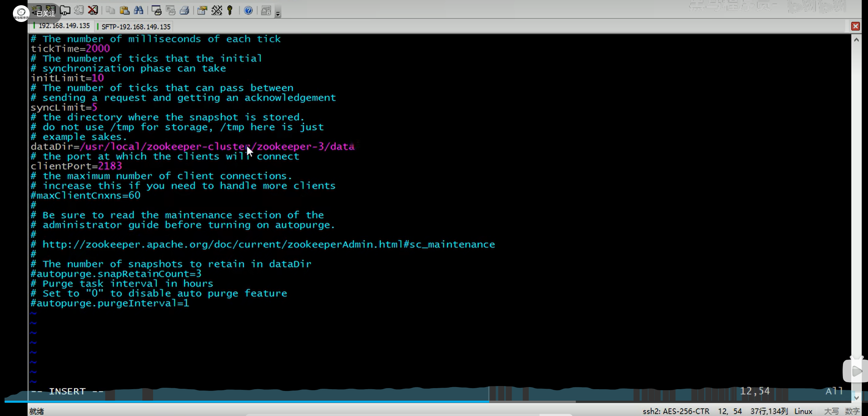Open Session Options properties icon
The height and width of the screenshot is (416, 868).
[x=202, y=10]
